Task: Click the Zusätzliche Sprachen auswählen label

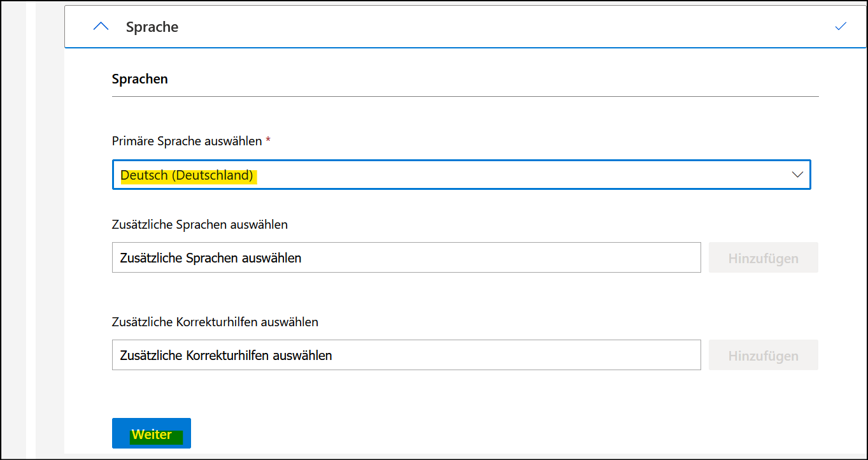Action: [x=199, y=224]
